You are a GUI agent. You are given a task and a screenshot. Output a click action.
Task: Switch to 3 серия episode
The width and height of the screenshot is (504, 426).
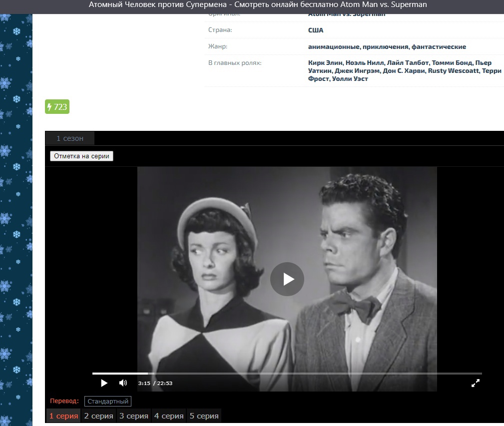(x=134, y=416)
